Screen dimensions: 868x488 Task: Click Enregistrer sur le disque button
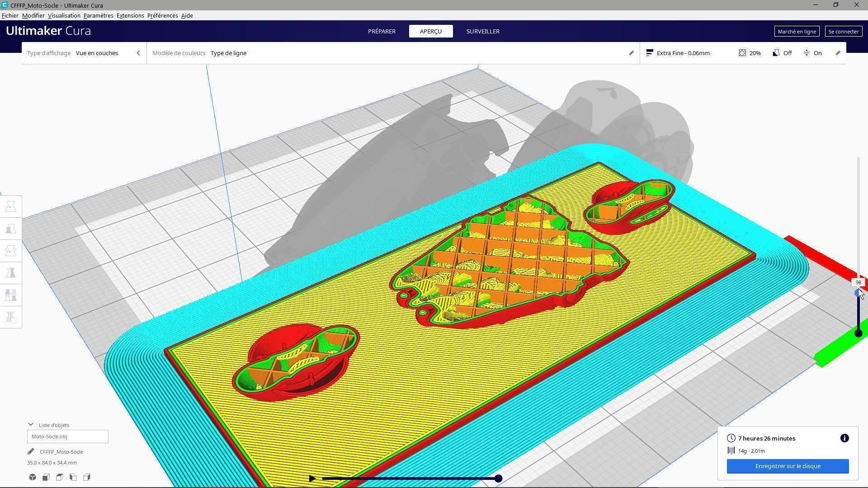point(788,466)
